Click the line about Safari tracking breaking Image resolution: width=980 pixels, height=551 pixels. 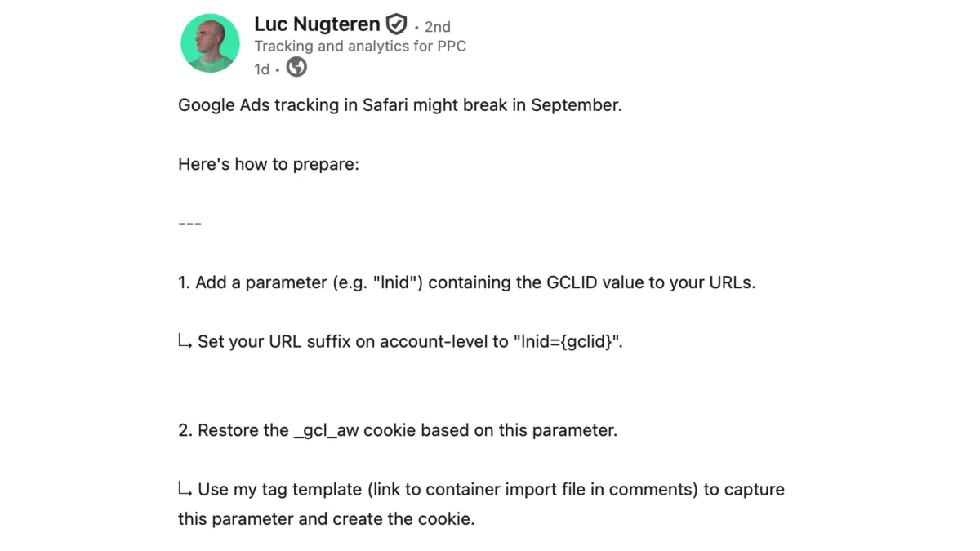399,105
